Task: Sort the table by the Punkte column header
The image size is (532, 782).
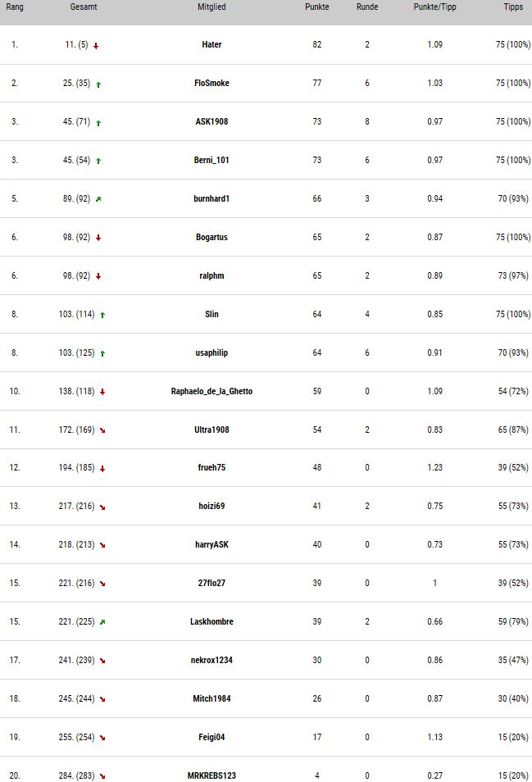Action: [x=316, y=7]
